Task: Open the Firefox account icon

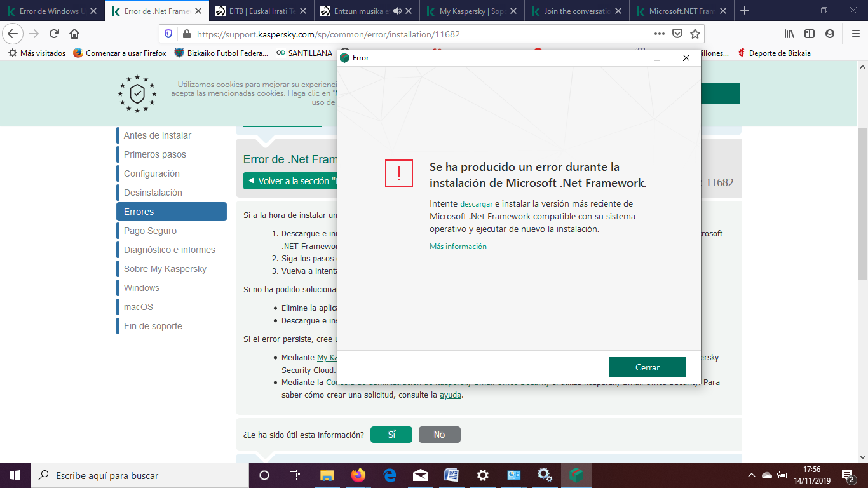Action: pos(829,34)
